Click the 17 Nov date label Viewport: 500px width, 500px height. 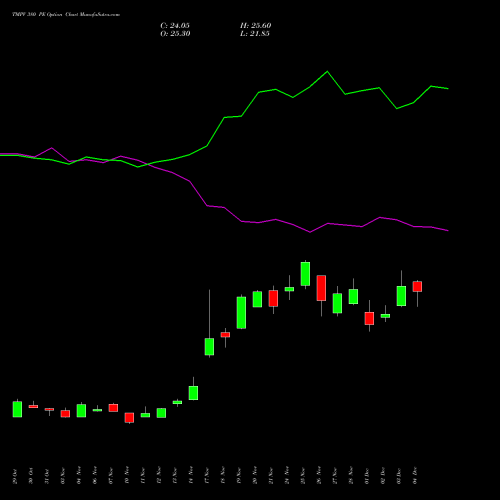click(207, 476)
